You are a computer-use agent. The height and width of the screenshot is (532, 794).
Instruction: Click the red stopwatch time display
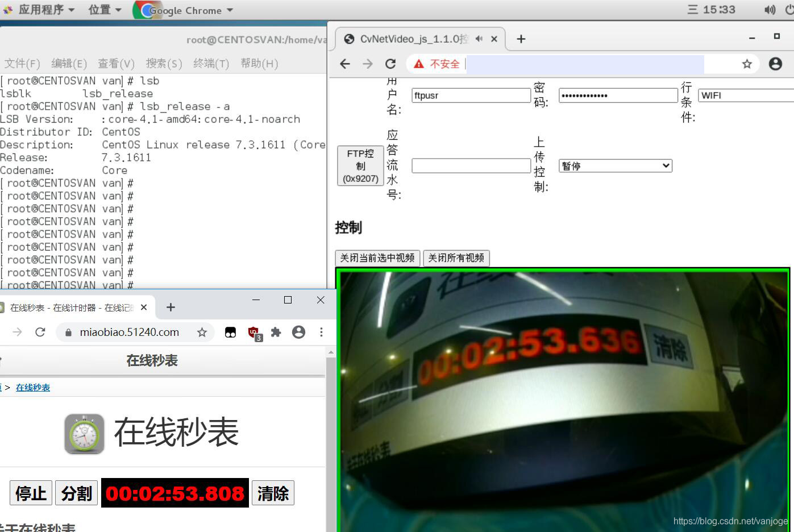click(175, 493)
